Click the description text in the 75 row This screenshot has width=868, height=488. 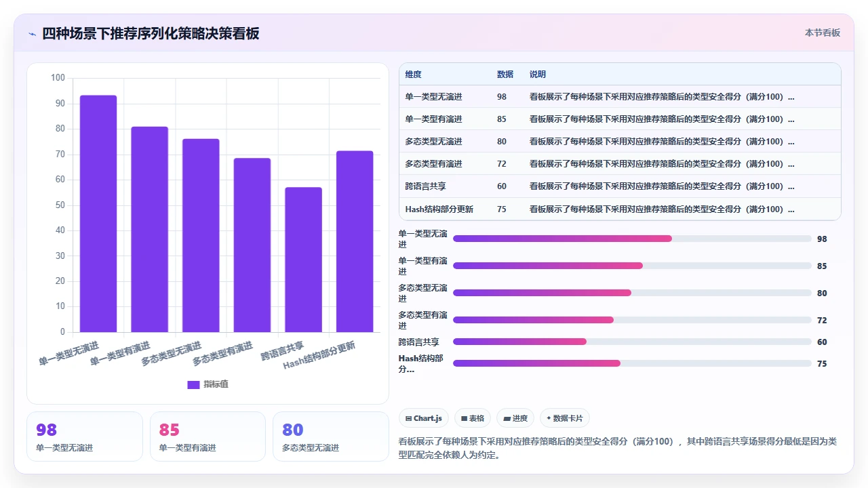(662, 209)
